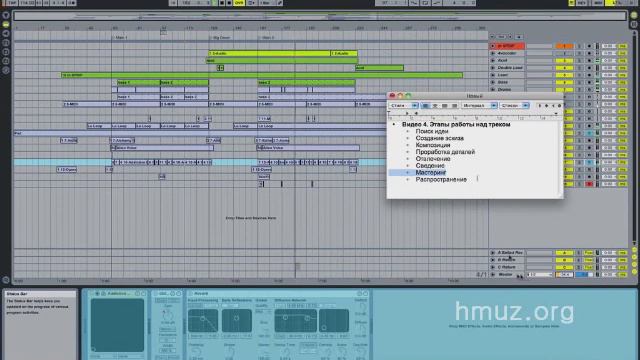This screenshot has height=360, width=640.
Task: Toggle the browser show/hide triangle icon
Action: 6,16
